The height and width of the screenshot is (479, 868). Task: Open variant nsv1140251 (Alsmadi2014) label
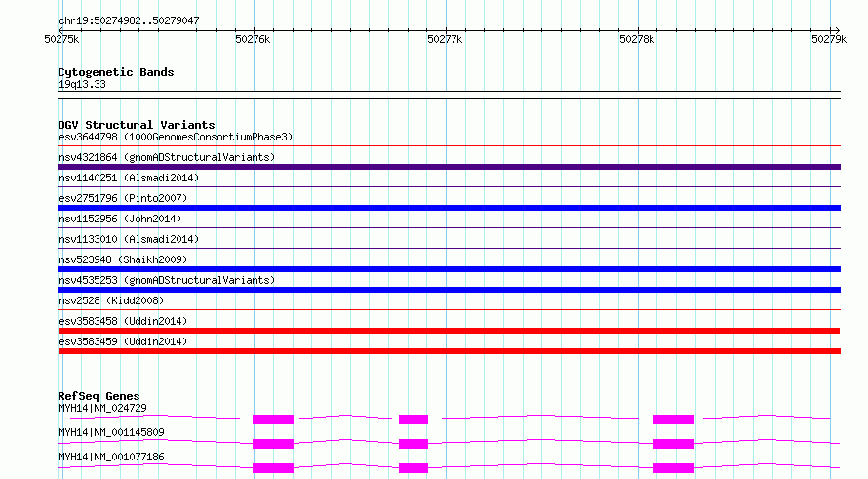coord(129,178)
